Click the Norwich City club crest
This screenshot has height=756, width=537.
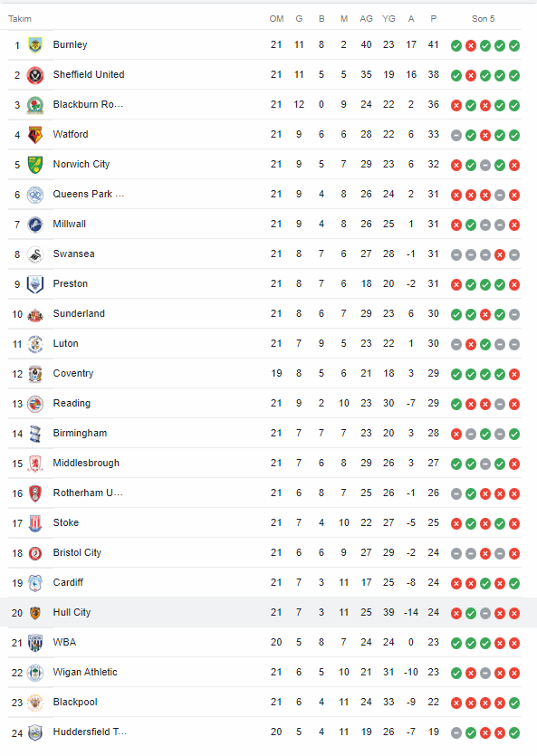pos(35,165)
